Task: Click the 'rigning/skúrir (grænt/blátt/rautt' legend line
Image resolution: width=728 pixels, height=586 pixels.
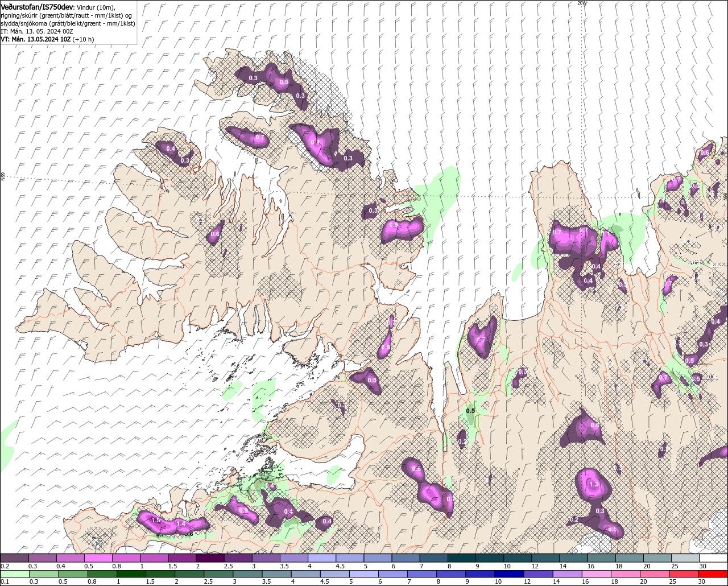Action: 67,15
